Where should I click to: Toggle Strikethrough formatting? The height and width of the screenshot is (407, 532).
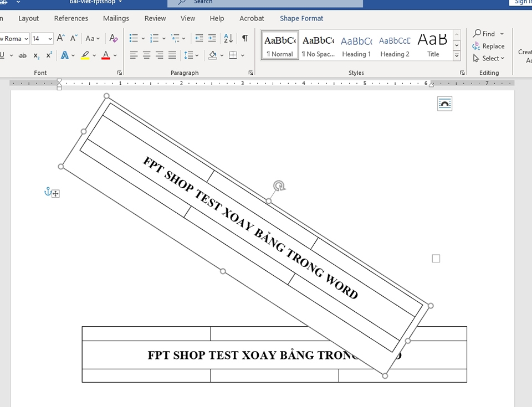[x=22, y=55]
